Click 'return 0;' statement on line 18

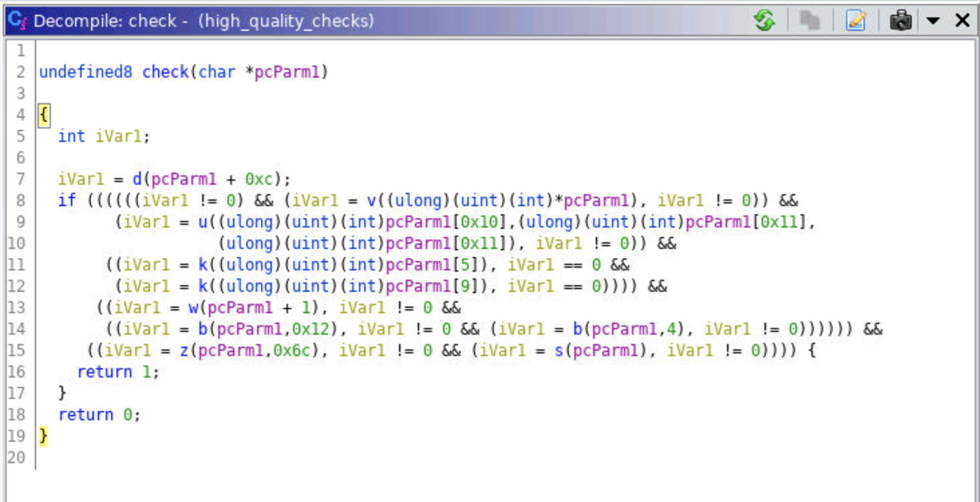click(x=100, y=415)
